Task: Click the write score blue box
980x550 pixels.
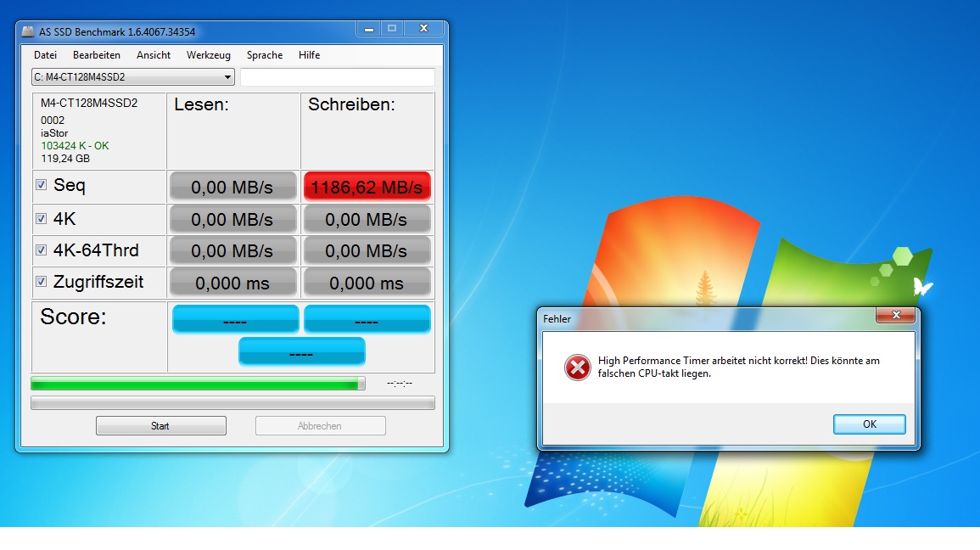Action: tap(367, 319)
